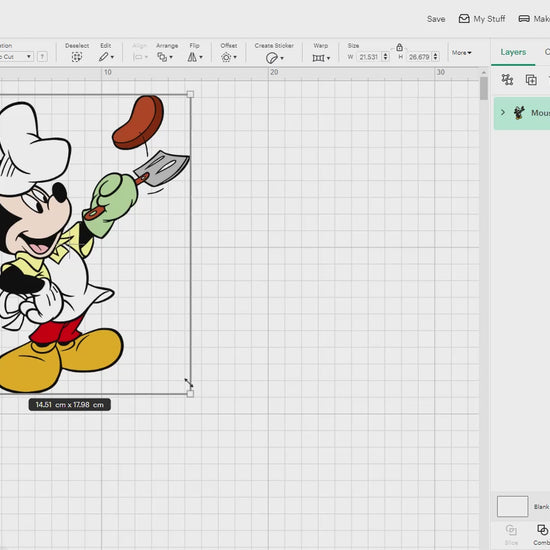Image resolution: width=550 pixels, height=550 pixels.
Task: Click the Create Sticker icon
Action: tap(271, 58)
